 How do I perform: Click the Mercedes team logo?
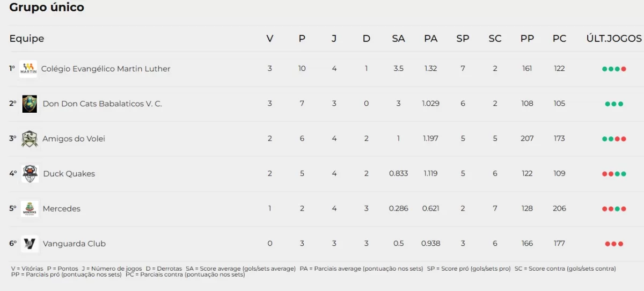[x=30, y=208]
